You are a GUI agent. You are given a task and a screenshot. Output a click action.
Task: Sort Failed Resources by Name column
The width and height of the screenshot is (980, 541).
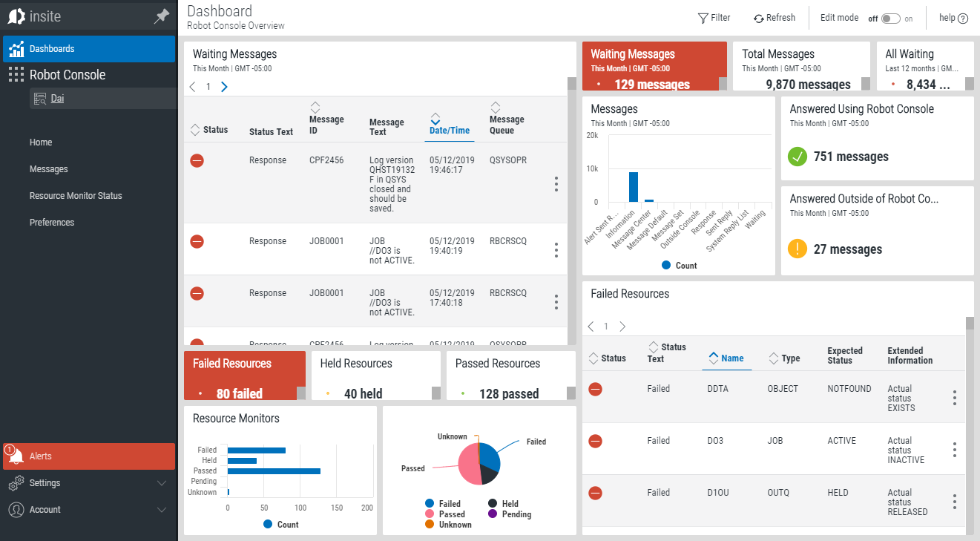(x=731, y=358)
